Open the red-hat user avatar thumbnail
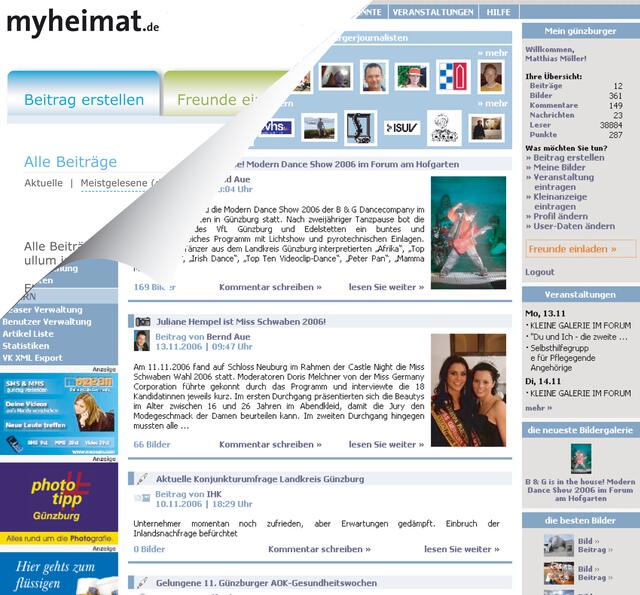Viewport: 640px width, 595px height. [x=413, y=77]
